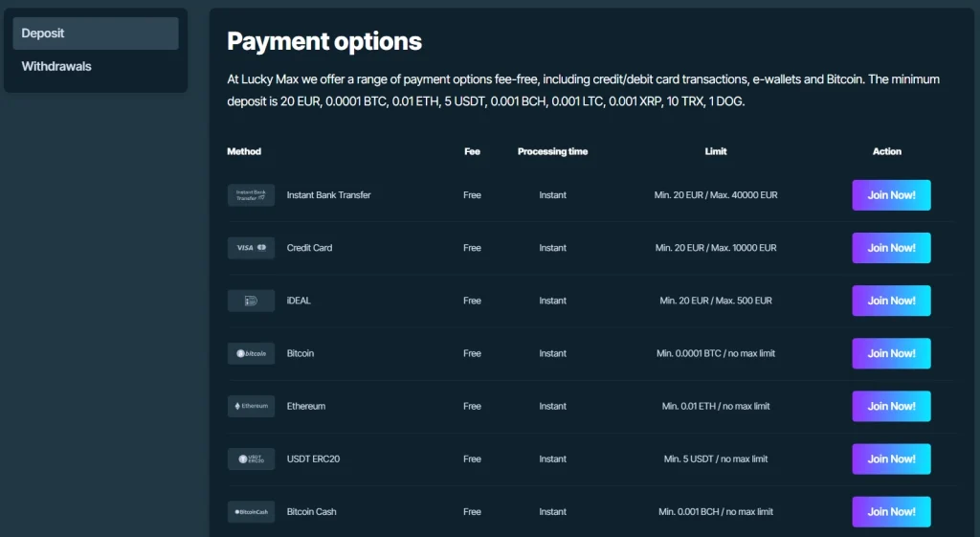Click the Lucky Max minimum deposit description paragraph
Viewport: 980px width, 537px height.
tap(583, 90)
